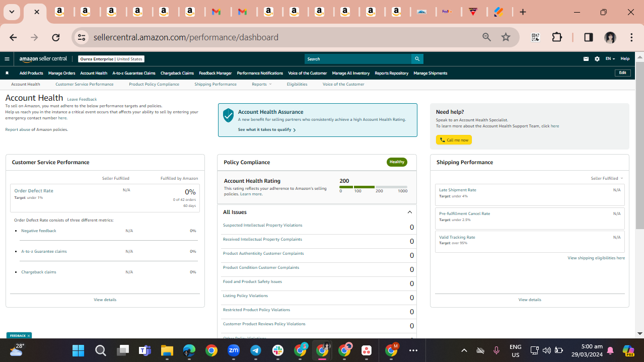
Task: Open Telegram from the taskbar
Action: 256,350
